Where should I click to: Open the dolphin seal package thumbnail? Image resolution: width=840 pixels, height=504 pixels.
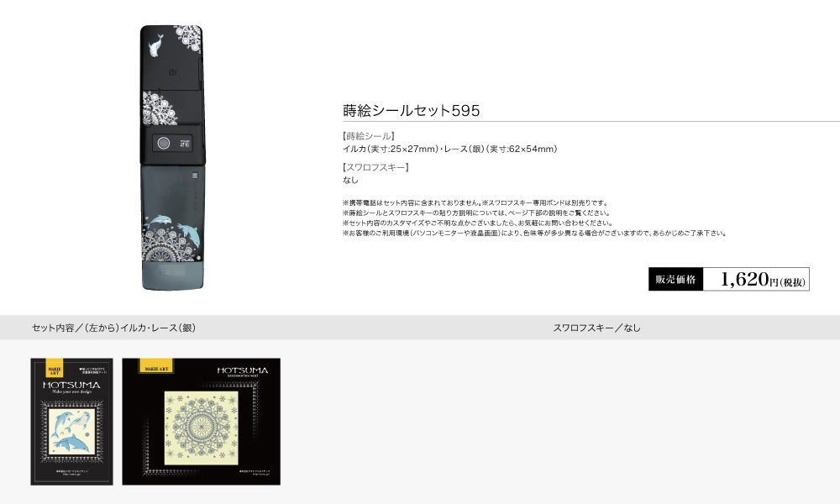71,422
